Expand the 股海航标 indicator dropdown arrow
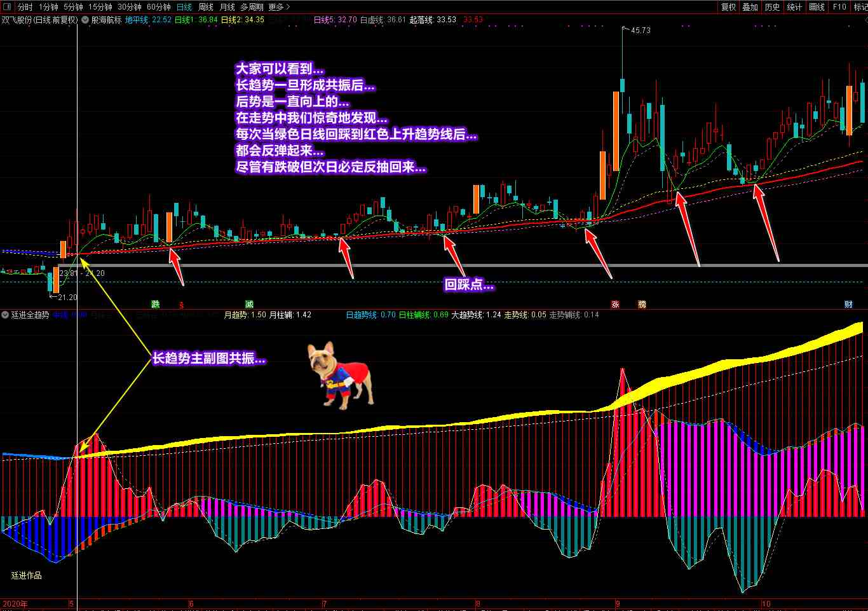The height and width of the screenshot is (611, 868). click(85, 20)
